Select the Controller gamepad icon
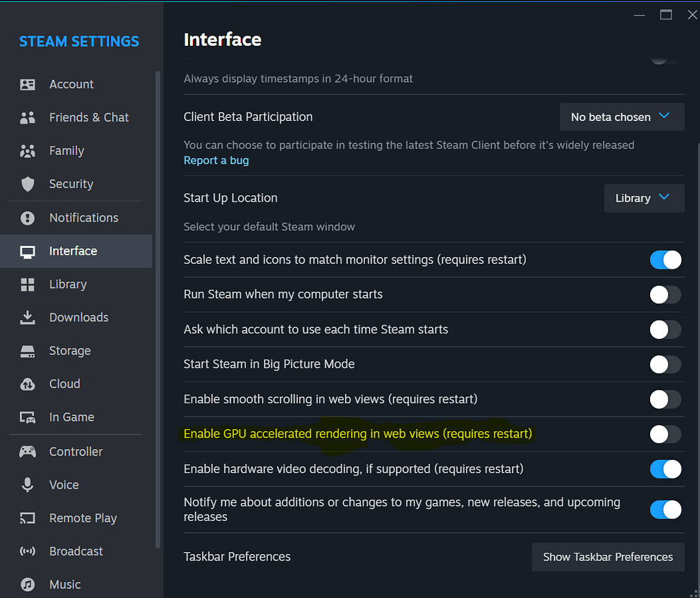Screen dimensions: 700x598 [x=28, y=452]
